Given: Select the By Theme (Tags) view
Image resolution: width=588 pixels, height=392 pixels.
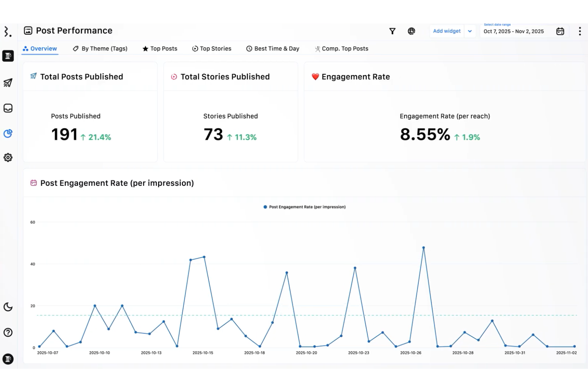Looking at the screenshot, I should pos(100,48).
